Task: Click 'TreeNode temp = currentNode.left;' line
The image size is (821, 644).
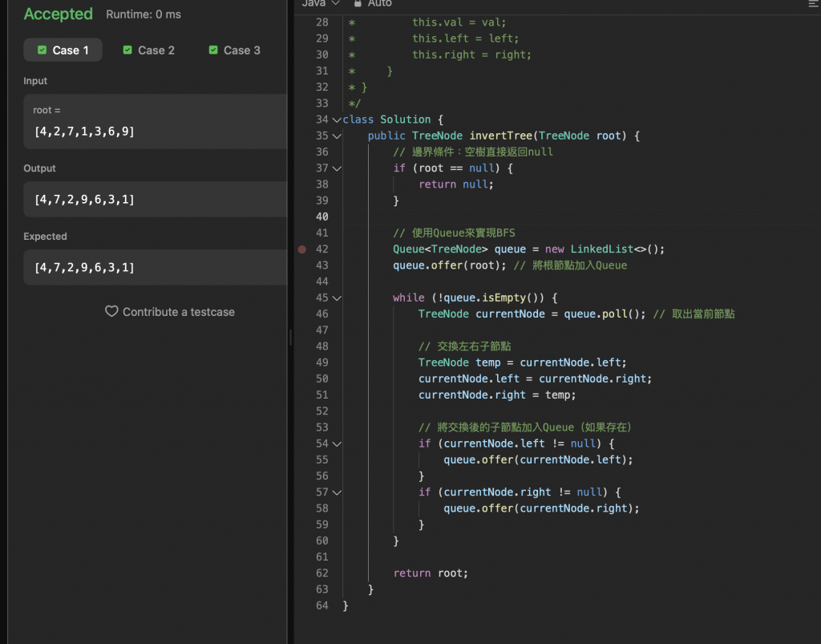Action: point(522,363)
